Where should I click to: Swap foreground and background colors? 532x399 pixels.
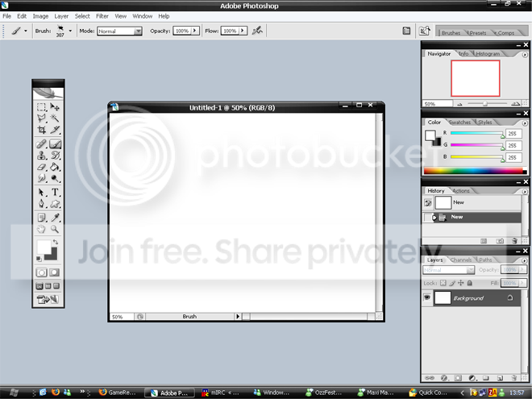56,242
